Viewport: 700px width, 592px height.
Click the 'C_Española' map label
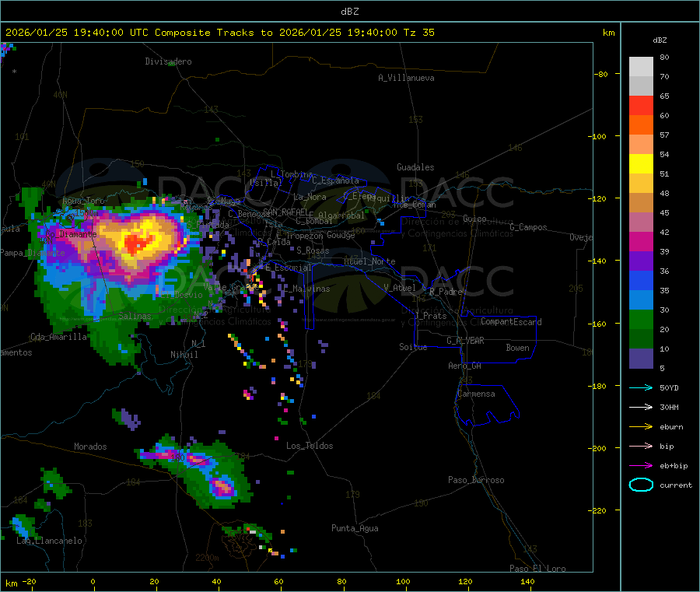(335, 180)
